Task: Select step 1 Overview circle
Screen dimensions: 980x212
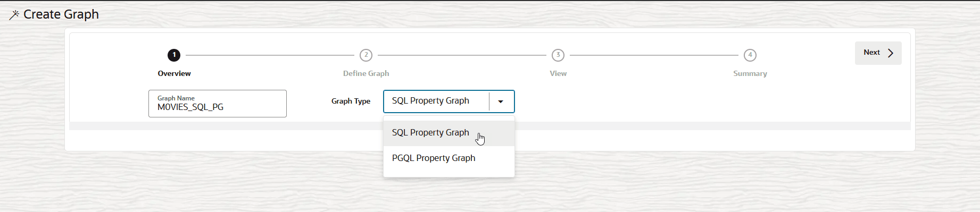Action: point(174,55)
